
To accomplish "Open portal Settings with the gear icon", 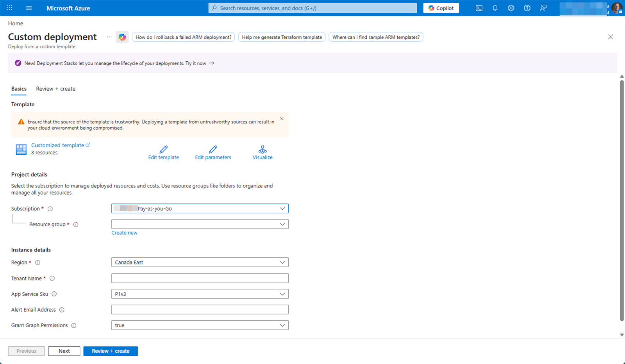I will [x=511, y=8].
